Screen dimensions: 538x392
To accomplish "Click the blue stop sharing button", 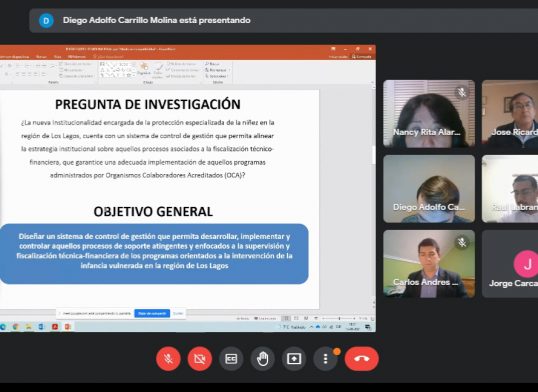I will tap(152, 313).
